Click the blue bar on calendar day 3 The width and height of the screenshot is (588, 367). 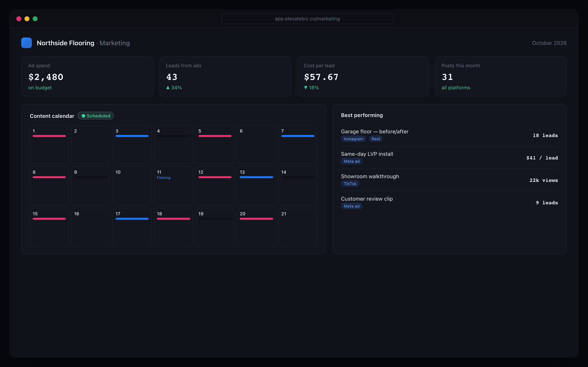pyautogui.click(x=132, y=136)
